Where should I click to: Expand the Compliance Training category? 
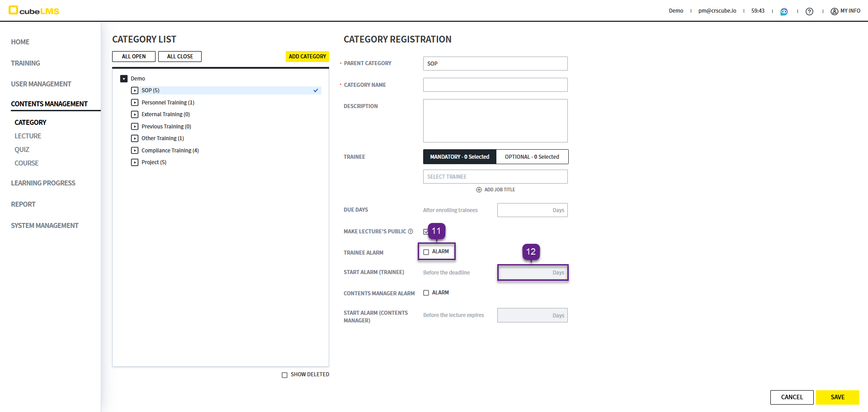coord(135,151)
